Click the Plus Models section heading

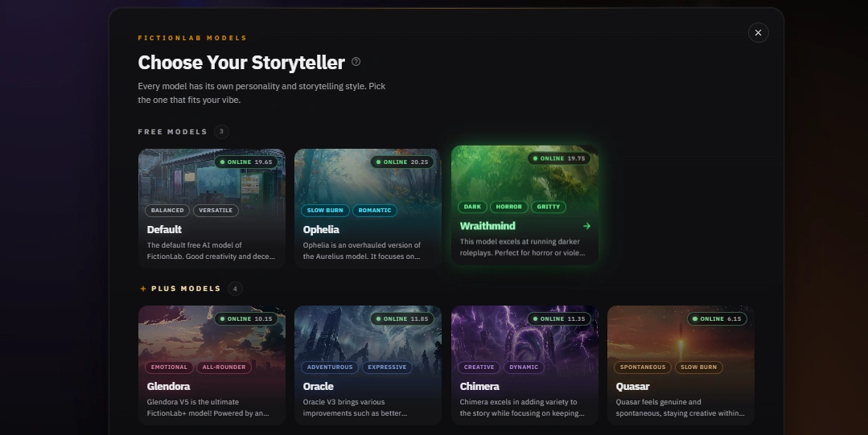(186, 289)
